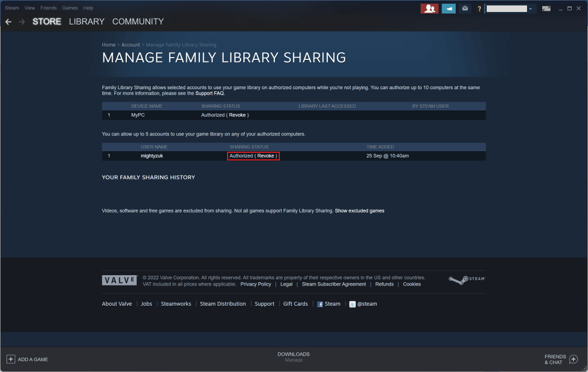The width and height of the screenshot is (588, 372).
Task: Show excluded games link
Action: coord(360,211)
